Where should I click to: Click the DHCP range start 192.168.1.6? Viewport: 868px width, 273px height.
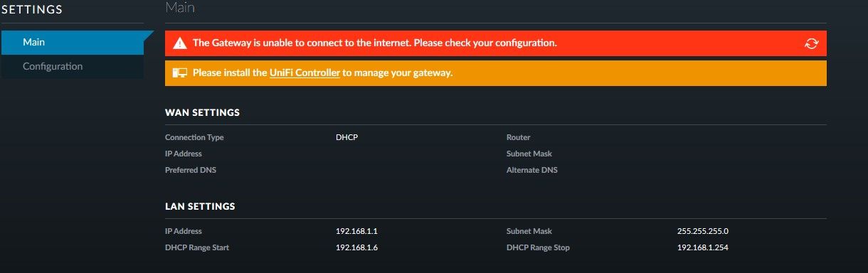click(356, 247)
